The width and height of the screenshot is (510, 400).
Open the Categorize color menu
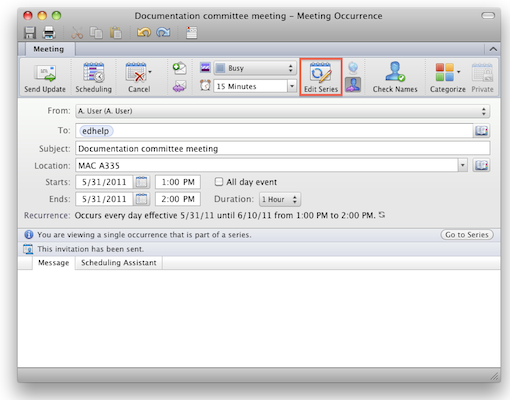(447, 77)
